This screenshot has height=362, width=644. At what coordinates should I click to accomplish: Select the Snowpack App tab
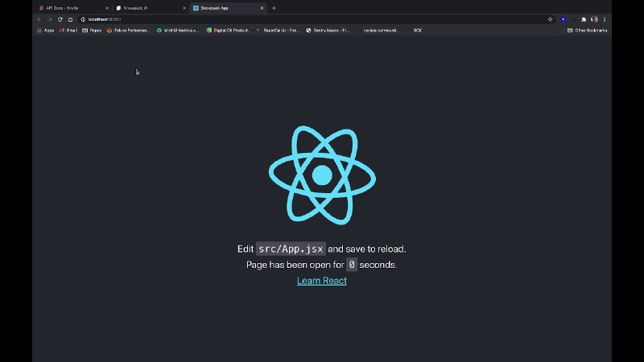[227, 8]
